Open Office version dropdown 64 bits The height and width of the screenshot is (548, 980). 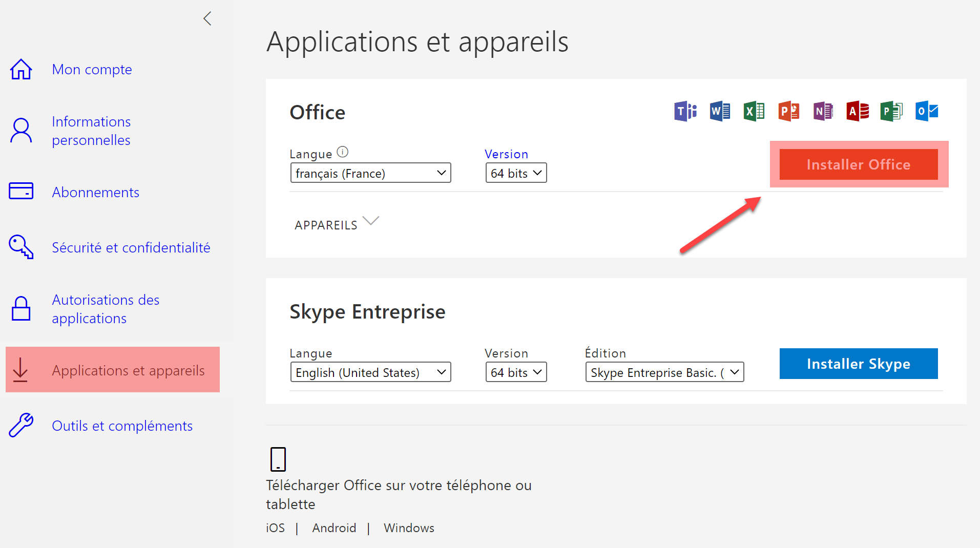[x=516, y=173]
